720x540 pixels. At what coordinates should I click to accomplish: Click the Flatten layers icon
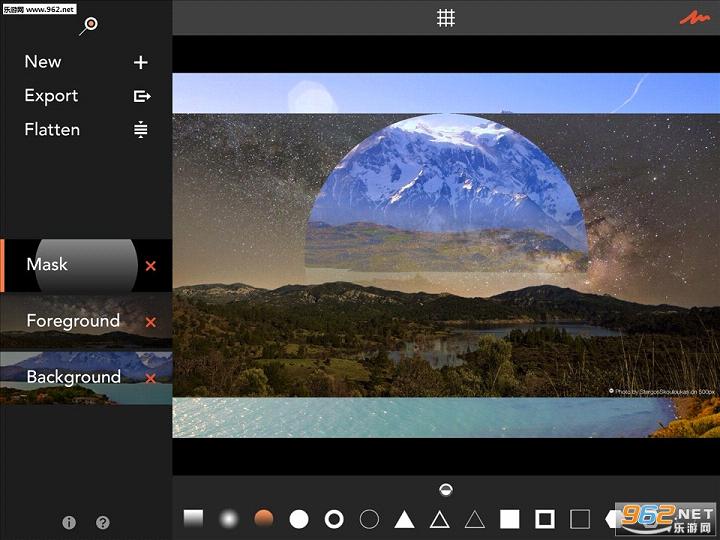[141, 129]
